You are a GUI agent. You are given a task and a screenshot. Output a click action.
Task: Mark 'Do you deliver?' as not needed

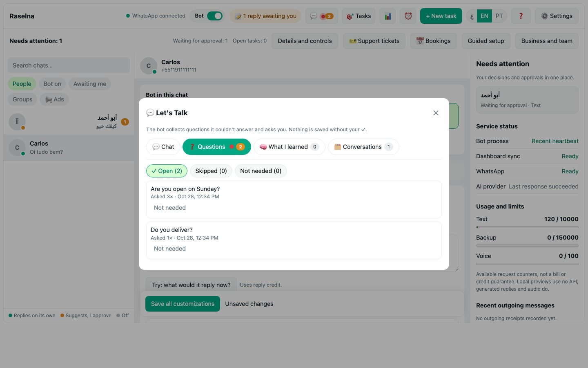169,249
